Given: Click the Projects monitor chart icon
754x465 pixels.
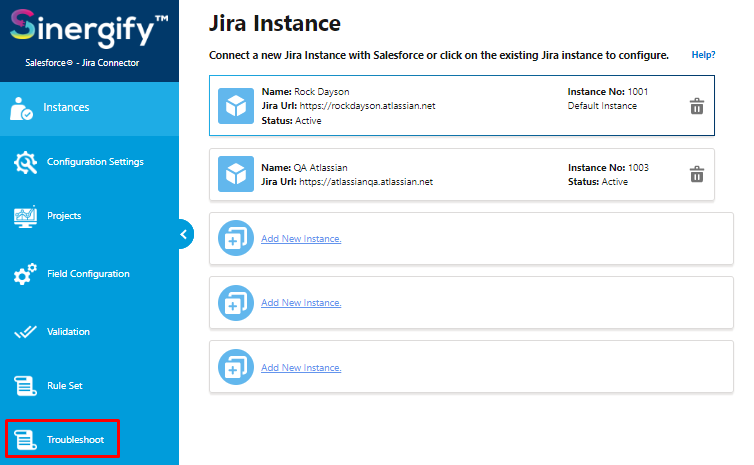Looking at the screenshot, I should [25, 216].
